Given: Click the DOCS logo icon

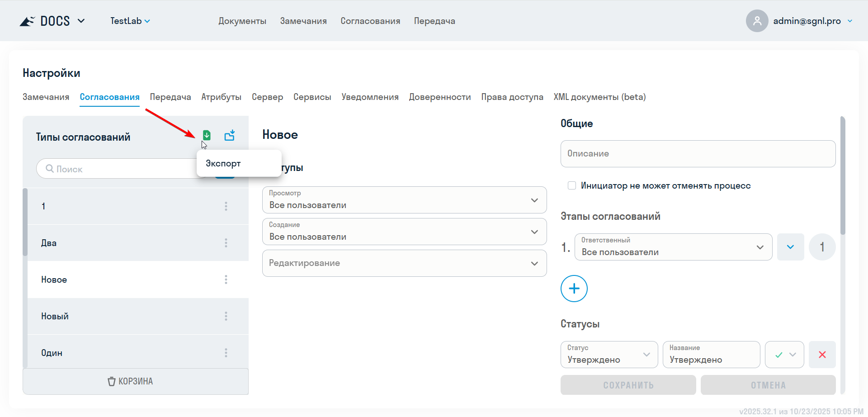Looking at the screenshot, I should pos(27,20).
